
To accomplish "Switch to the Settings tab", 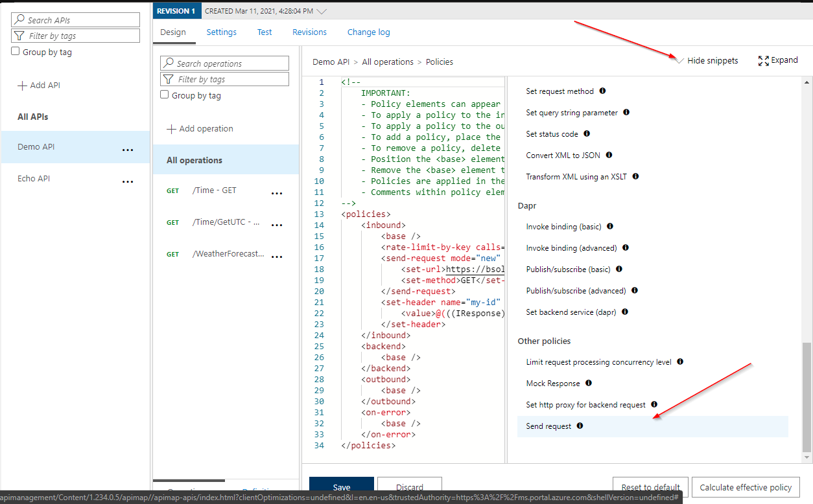I will (x=221, y=32).
